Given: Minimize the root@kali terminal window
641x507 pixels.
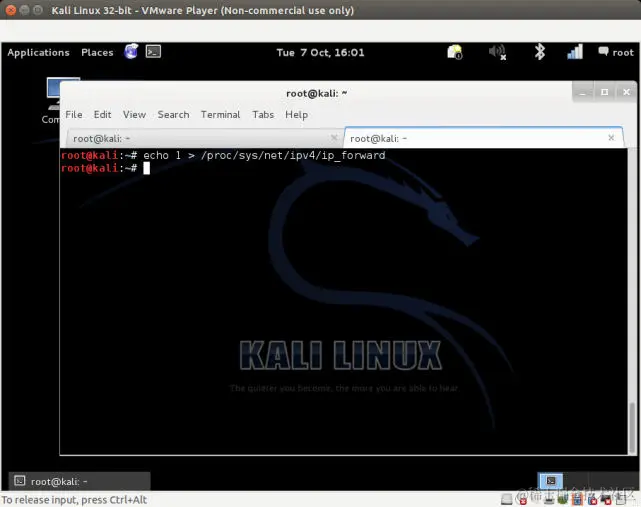Looking at the screenshot, I should point(583,92).
